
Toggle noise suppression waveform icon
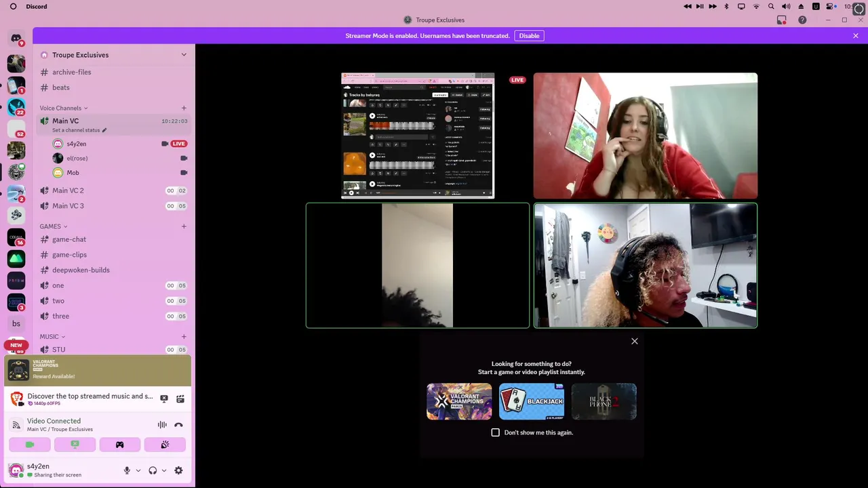(x=162, y=425)
